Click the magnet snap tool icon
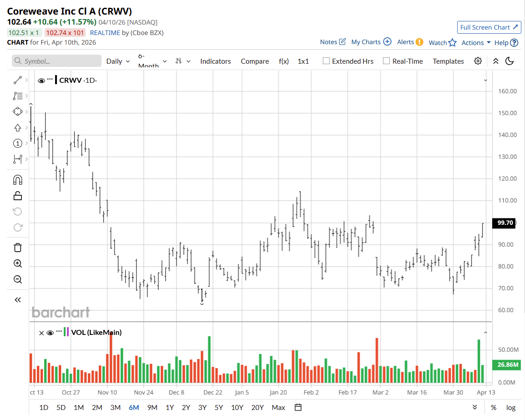 (x=18, y=180)
